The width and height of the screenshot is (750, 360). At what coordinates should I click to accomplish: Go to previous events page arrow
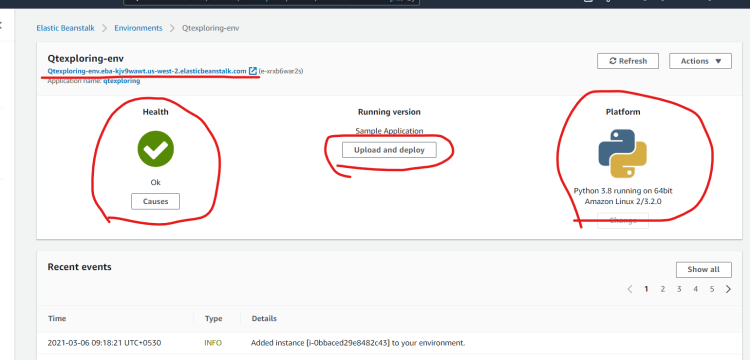tap(630, 289)
